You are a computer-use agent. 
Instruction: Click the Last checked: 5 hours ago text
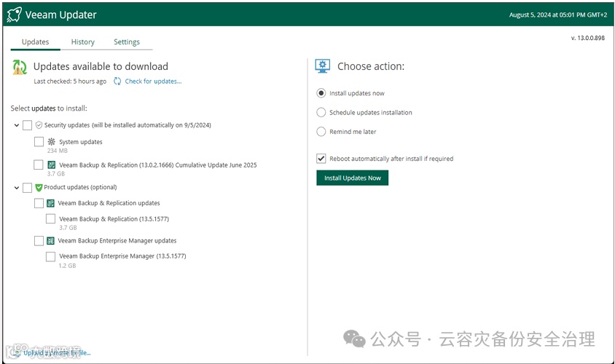pyautogui.click(x=70, y=81)
